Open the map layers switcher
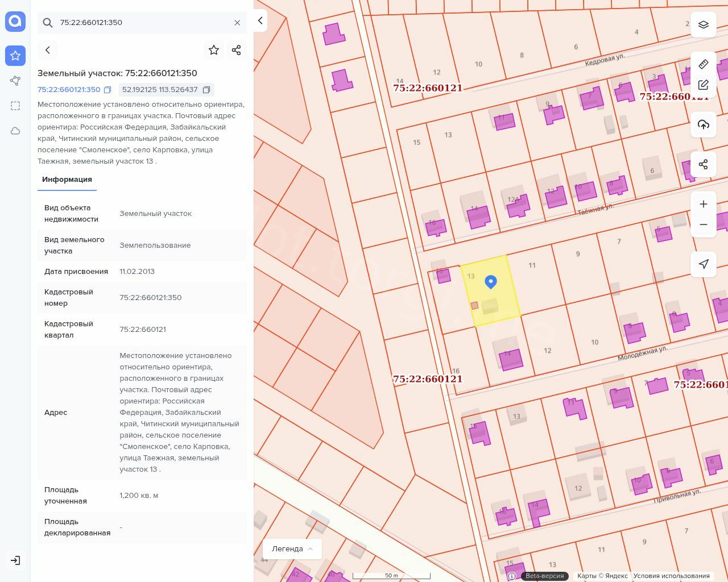Screen dimensions: 728x582 click(704, 24)
